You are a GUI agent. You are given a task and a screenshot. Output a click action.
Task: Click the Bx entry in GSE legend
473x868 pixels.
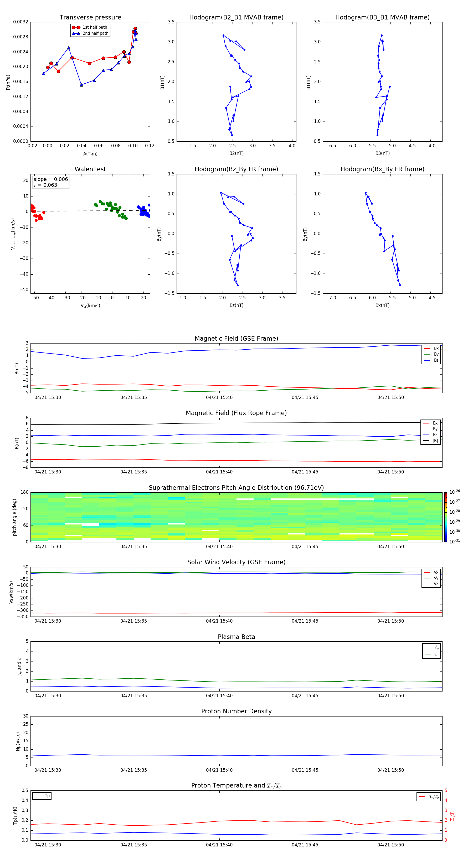pos(431,349)
